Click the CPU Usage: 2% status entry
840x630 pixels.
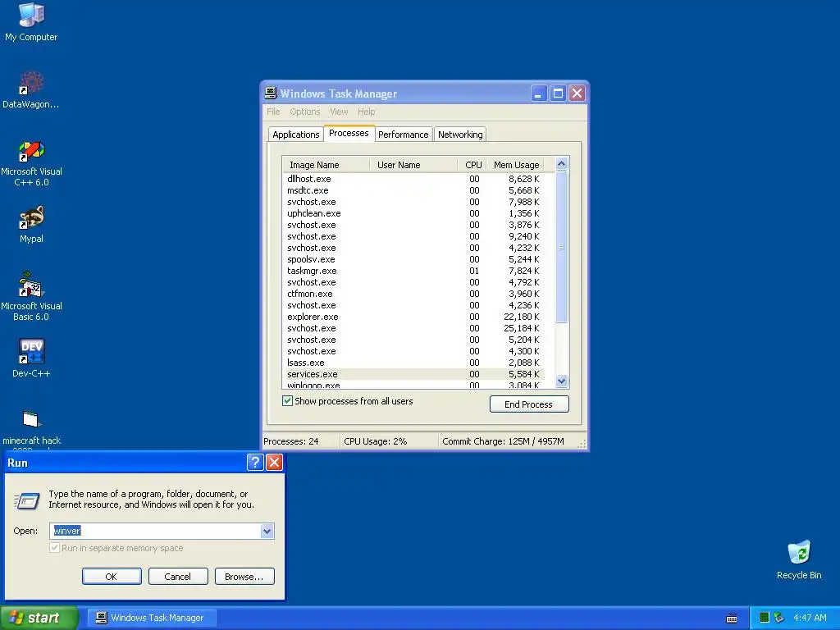pyautogui.click(x=389, y=441)
